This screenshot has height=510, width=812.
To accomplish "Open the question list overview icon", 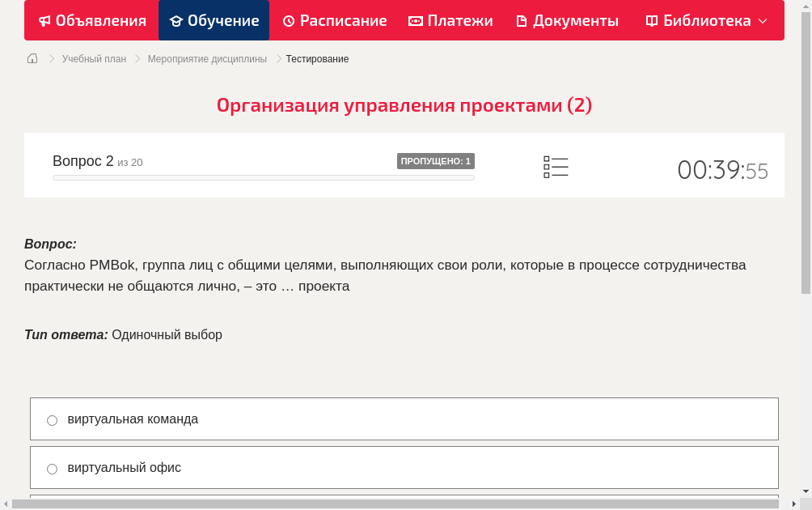I will [x=556, y=166].
